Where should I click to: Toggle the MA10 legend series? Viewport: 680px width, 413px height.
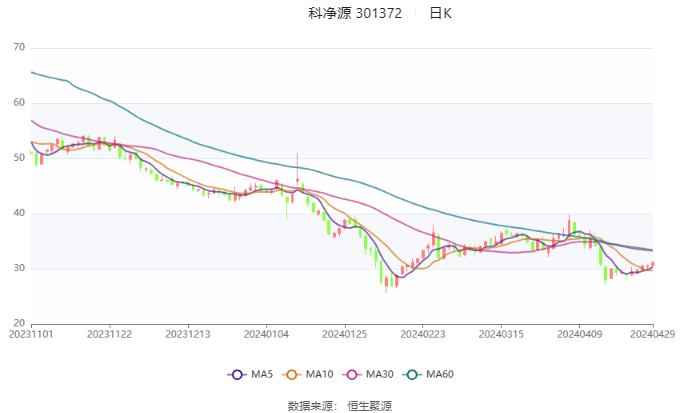click(x=307, y=374)
